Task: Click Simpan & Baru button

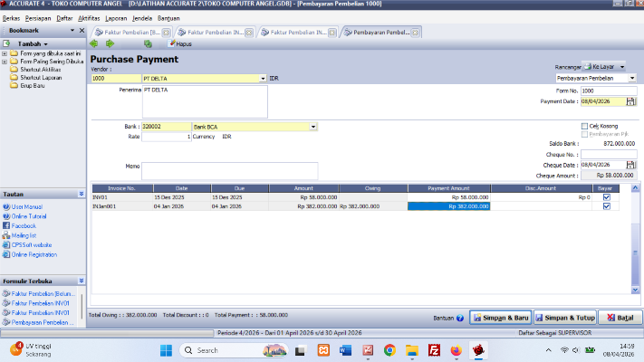Action: 501,318
